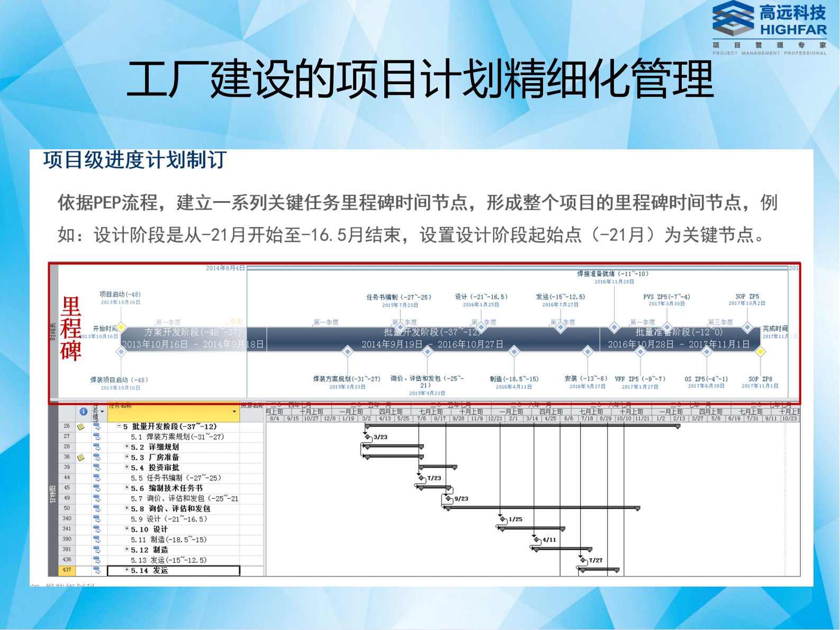This screenshot has height=630, width=840.
Task: Click the row header number 340
Action: [67, 519]
